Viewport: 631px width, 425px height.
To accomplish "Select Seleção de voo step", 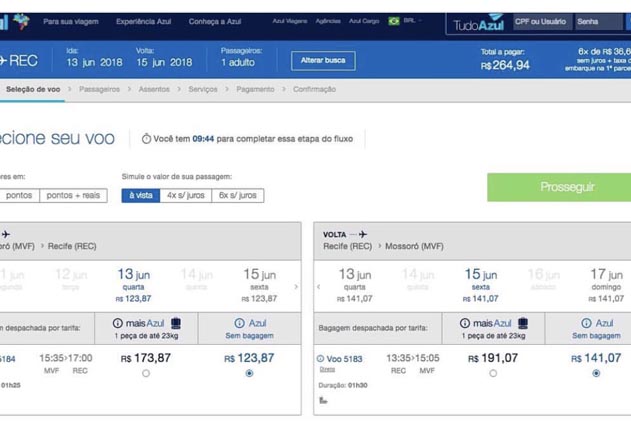I will (x=33, y=89).
